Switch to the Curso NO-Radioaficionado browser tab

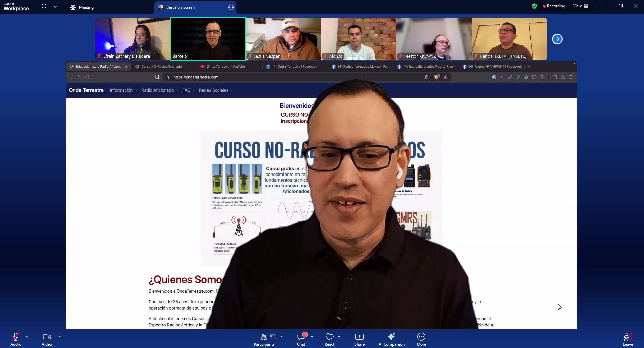click(161, 67)
